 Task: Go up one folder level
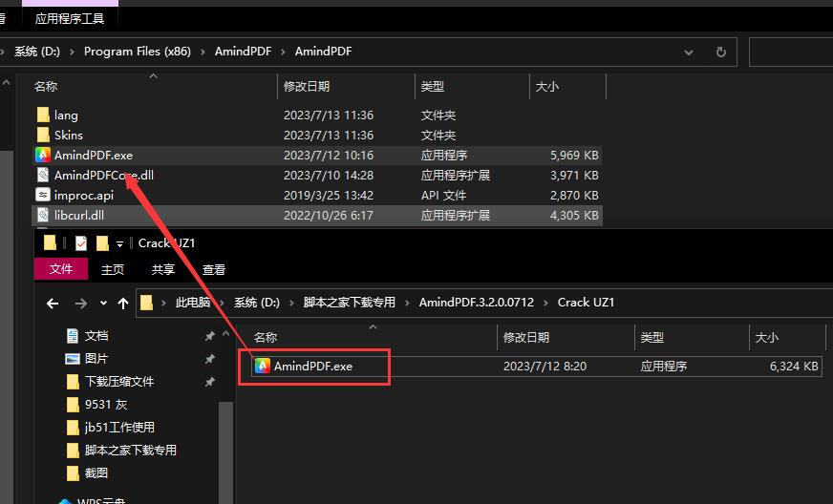pyautogui.click(x=123, y=304)
